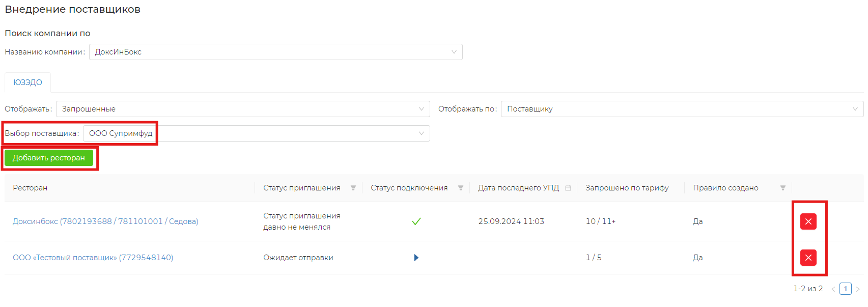Select page 1 in pagination

846,289
